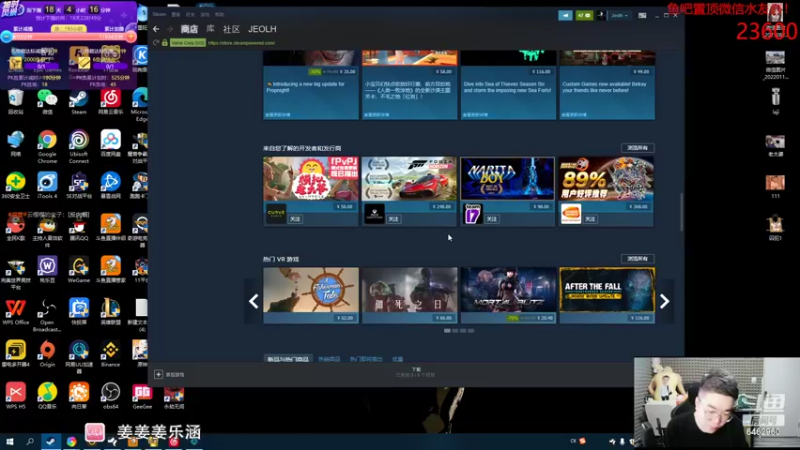Open the green Steam inbox notifications button
This screenshot has height=450, width=800.
tap(584, 15)
